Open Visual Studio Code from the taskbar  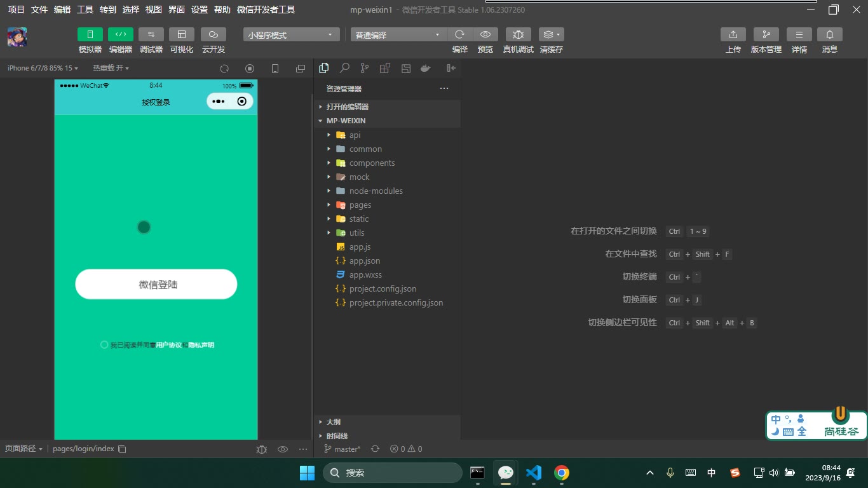[x=534, y=472]
